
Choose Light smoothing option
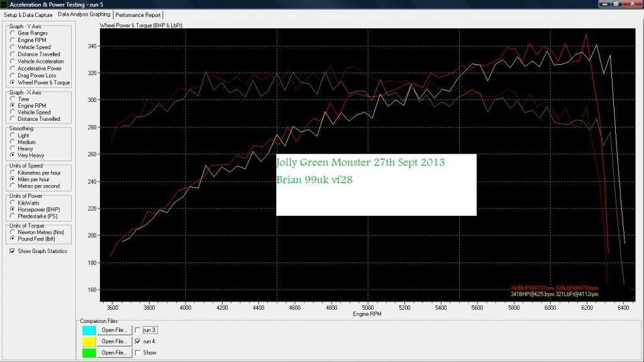tap(13, 136)
